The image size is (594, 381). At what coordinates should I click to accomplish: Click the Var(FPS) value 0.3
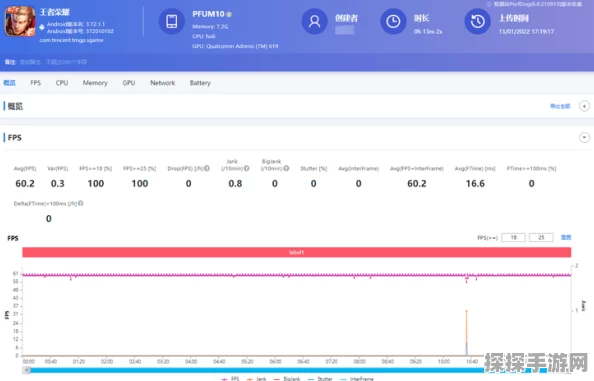click(x=58, y=184)
